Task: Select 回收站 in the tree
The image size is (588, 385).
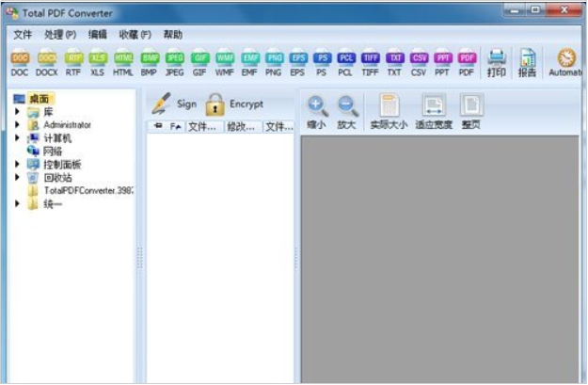Action: click(57, 178)
